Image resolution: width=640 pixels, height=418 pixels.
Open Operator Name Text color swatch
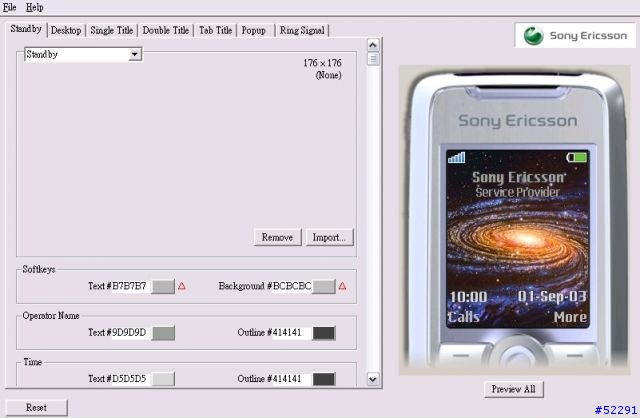tap(163, 333)
